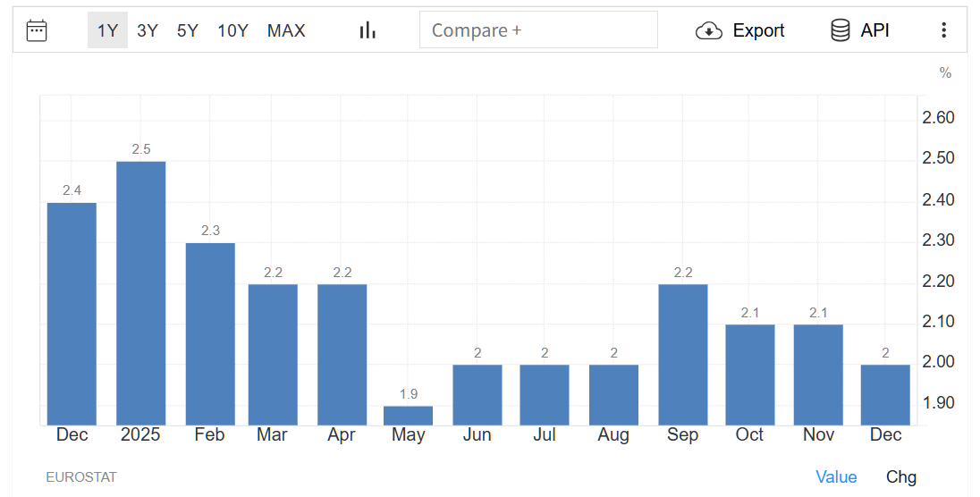980x497 pixels.
Task: Select the Sep bar showing 2.2
Action: tap(683, 354)
